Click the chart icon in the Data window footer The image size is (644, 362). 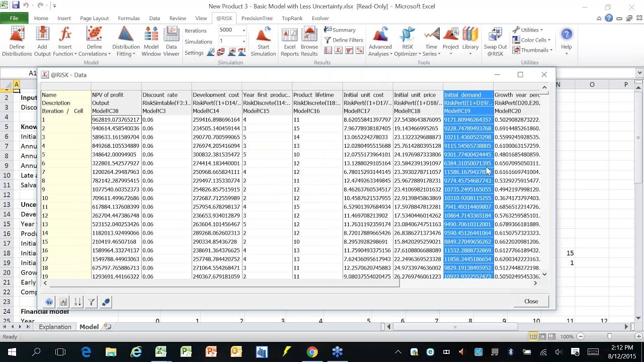coord(63,302)
